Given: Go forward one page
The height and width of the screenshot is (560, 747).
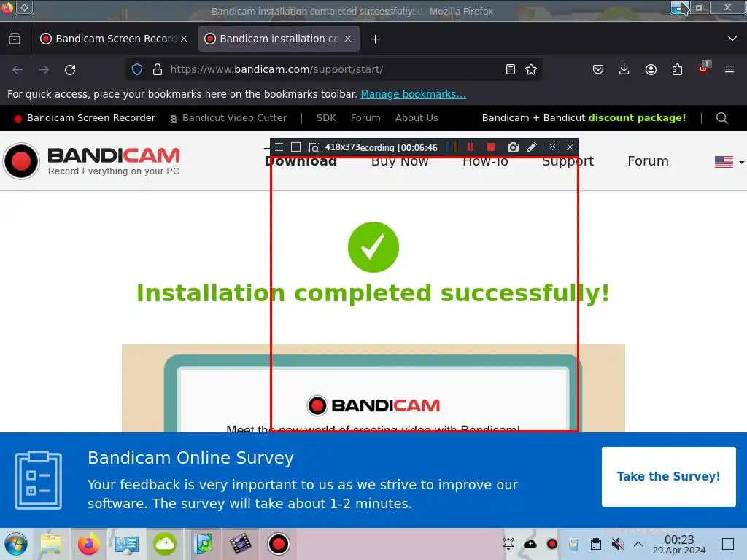Looking at the screenshot, I should [44, 70].
